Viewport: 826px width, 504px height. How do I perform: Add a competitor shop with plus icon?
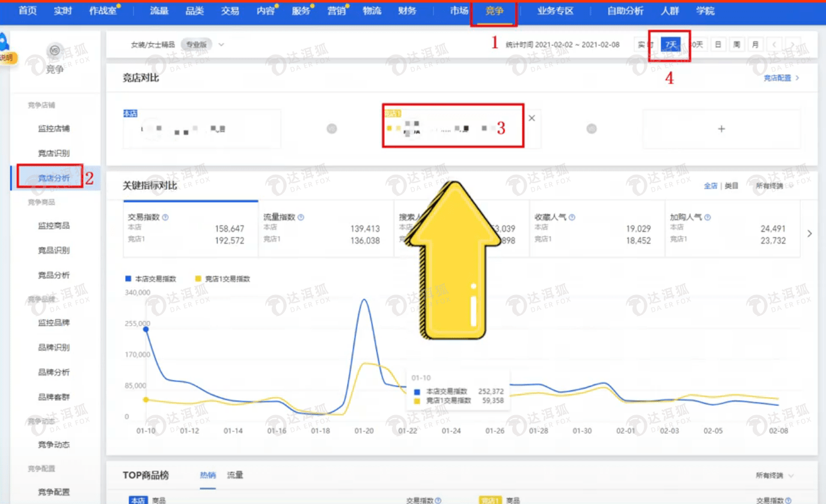(721, 129)
